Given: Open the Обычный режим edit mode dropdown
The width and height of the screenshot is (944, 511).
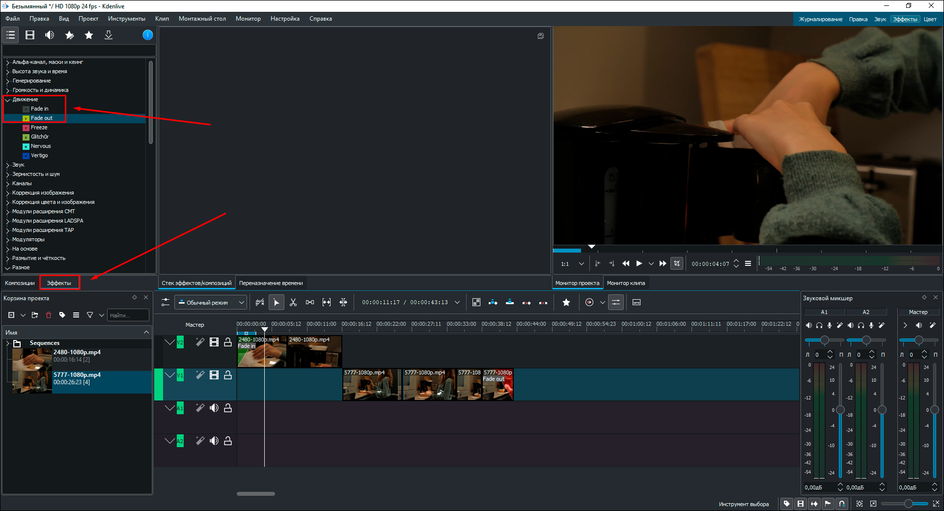Looking at the screenshot, I should click(211, 302).
